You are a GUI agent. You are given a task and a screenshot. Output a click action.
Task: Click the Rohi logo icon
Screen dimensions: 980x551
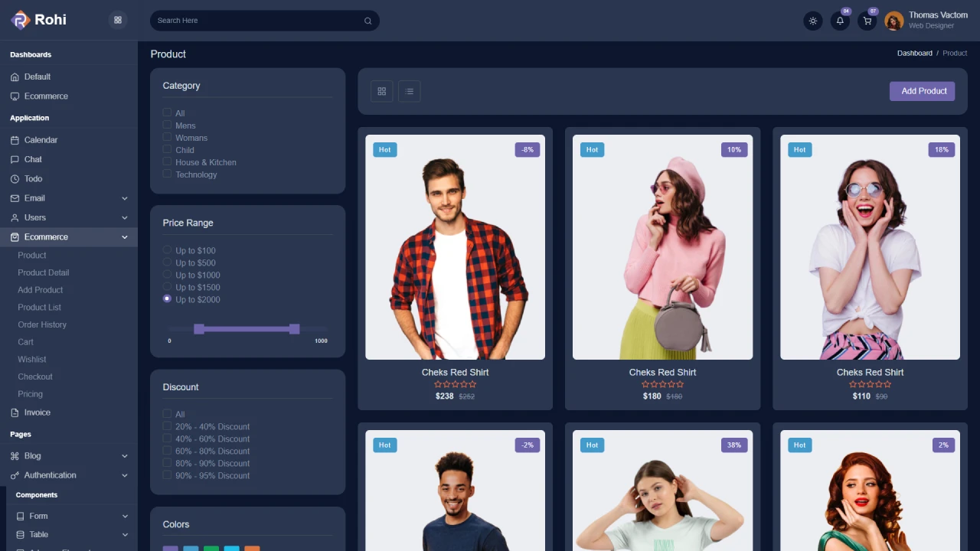coord(20,20)
